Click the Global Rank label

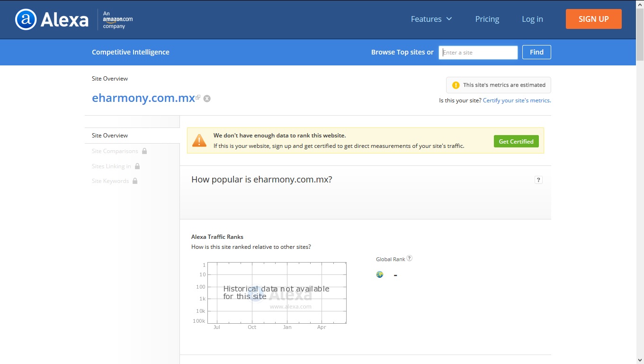pyautogui.click(x=391, y=259)
